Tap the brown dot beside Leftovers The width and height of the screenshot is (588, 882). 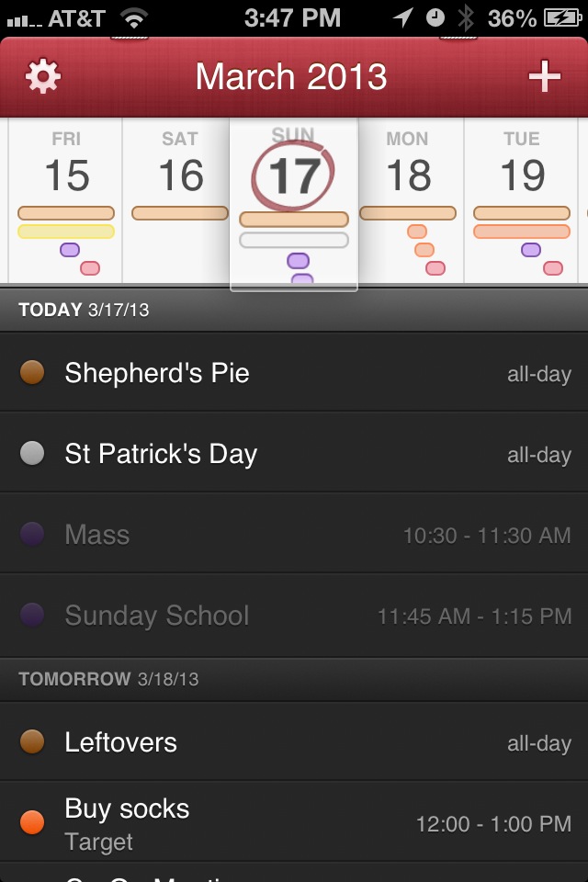(32, 742)
